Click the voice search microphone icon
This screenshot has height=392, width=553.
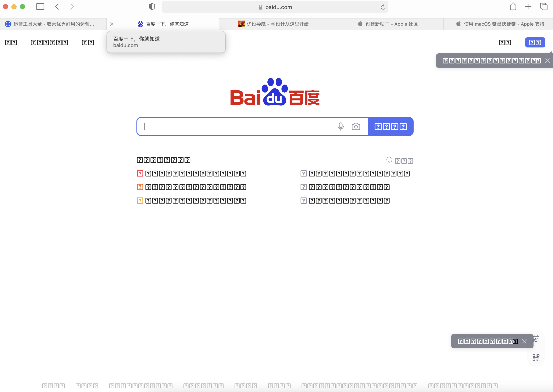pos(340,126)
